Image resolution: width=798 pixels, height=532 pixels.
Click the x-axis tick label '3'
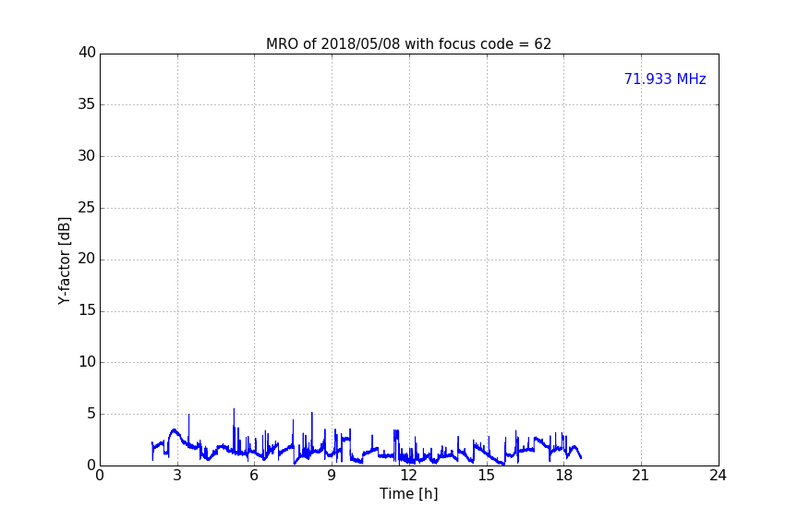tap(177, 476)
